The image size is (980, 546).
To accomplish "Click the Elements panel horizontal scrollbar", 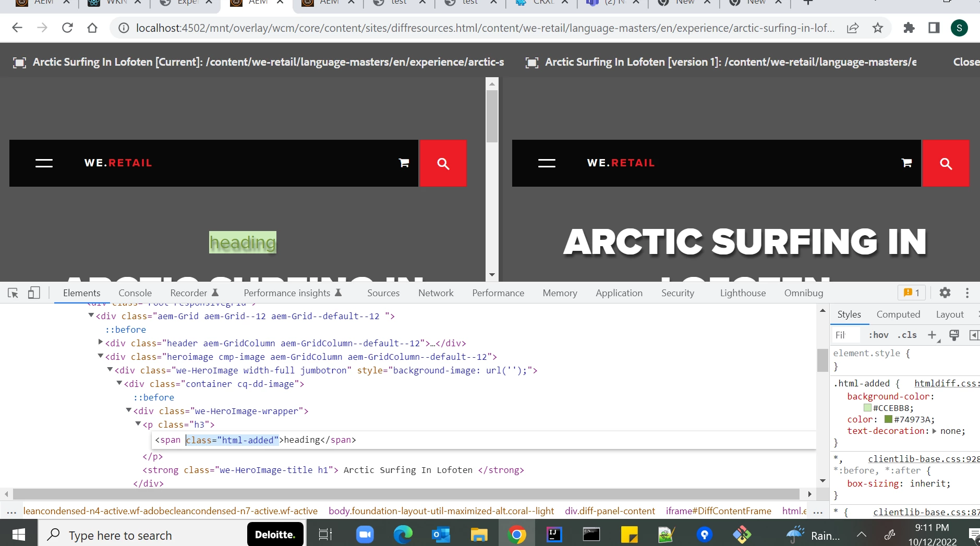I will point(407,494).
